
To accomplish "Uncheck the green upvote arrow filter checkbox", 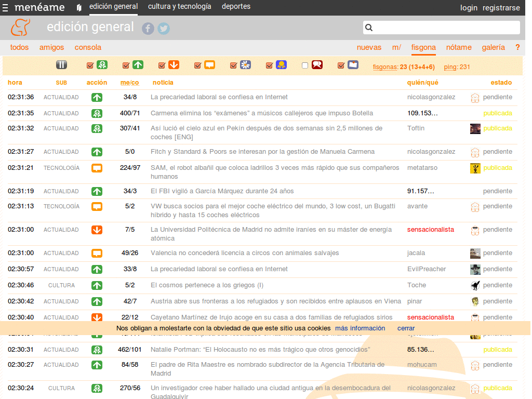I will click(x=126, y=65).
